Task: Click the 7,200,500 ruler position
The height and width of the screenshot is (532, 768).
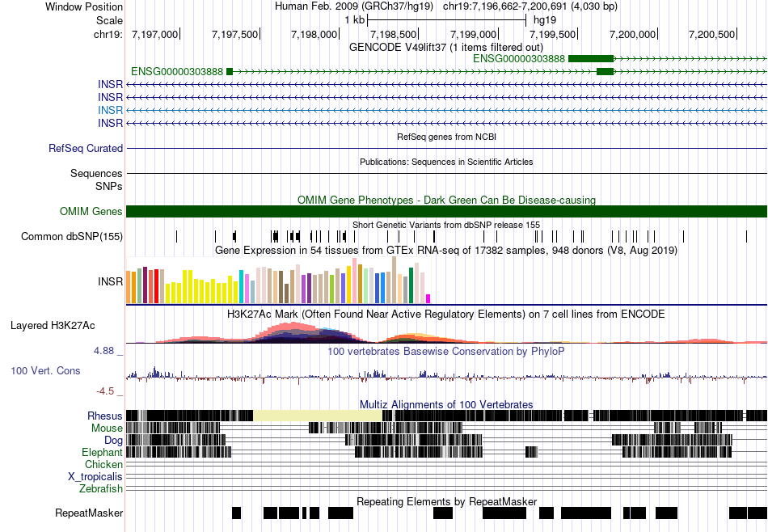Action: pos(711,34)
